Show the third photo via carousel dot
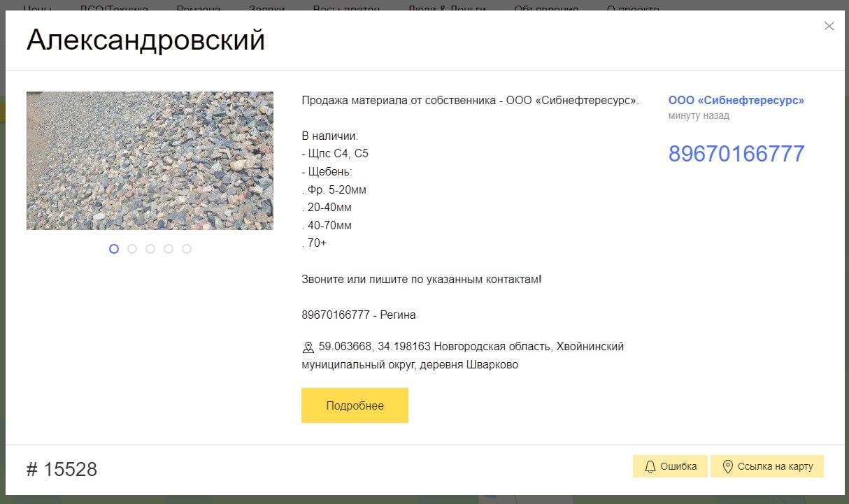This screenshot has height=504, width=849. tap(150, 249)
